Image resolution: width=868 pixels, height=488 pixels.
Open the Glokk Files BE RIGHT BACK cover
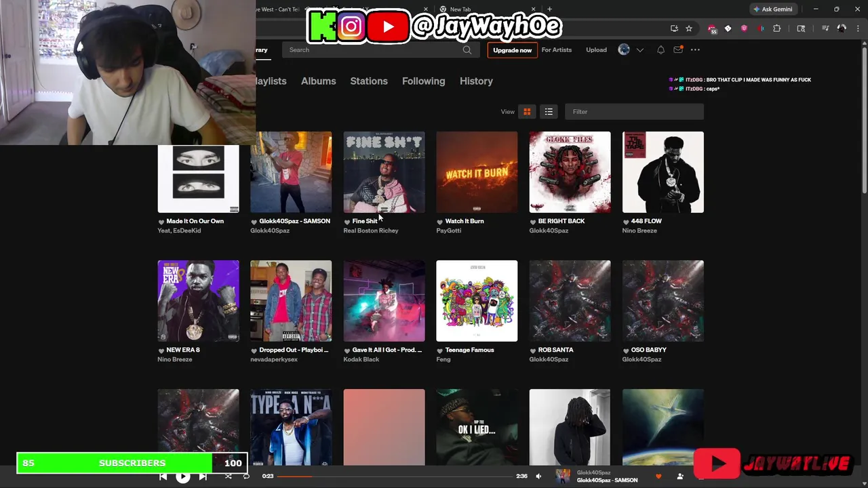tap(570, 172)
